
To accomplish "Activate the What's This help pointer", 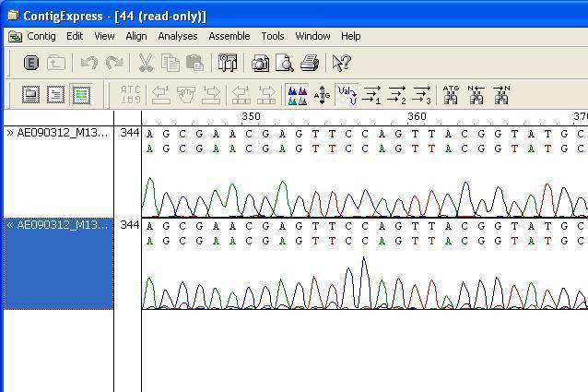I will pos(342,63).
